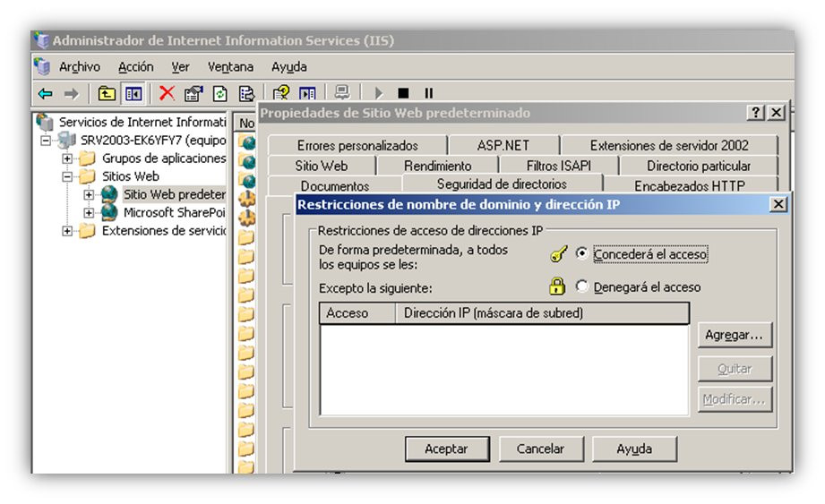
Task: Expand the Microsoft SharePoint node
Action: click(89, 213)
